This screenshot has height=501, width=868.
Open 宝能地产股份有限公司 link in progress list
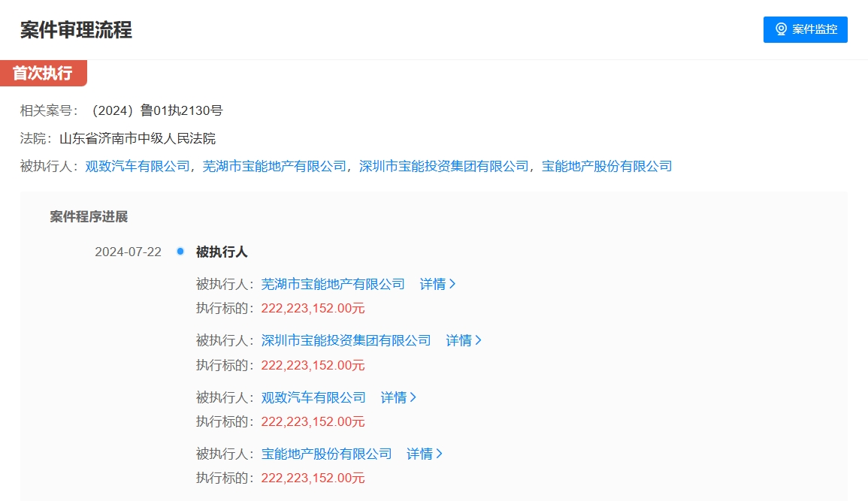coord(327,454)
